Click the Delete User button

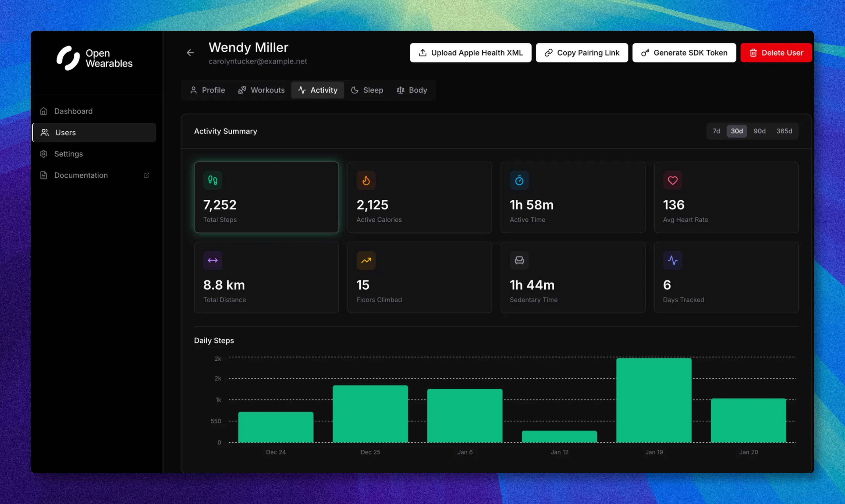(776, 53)
